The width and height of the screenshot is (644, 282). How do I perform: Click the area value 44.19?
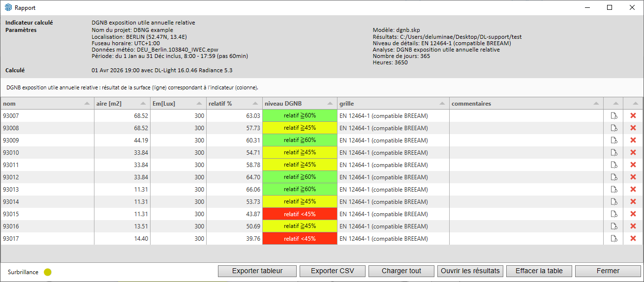tap(141, 141)
